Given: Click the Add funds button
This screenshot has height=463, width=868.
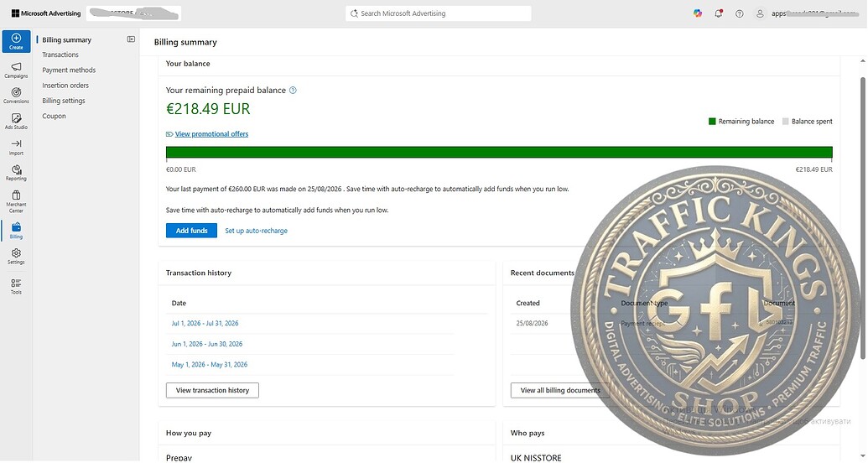Looking at the screenshot, I should click(191, 231).
